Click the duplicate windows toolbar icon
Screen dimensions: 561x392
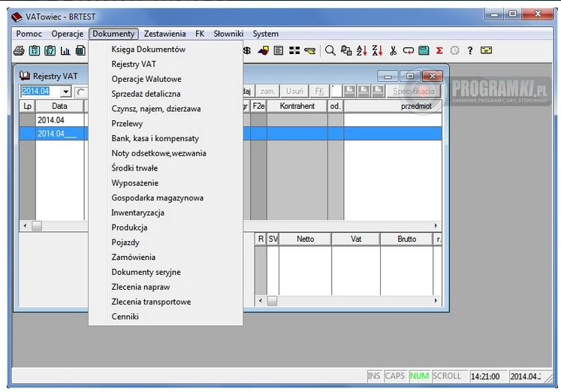click(346, 50)
